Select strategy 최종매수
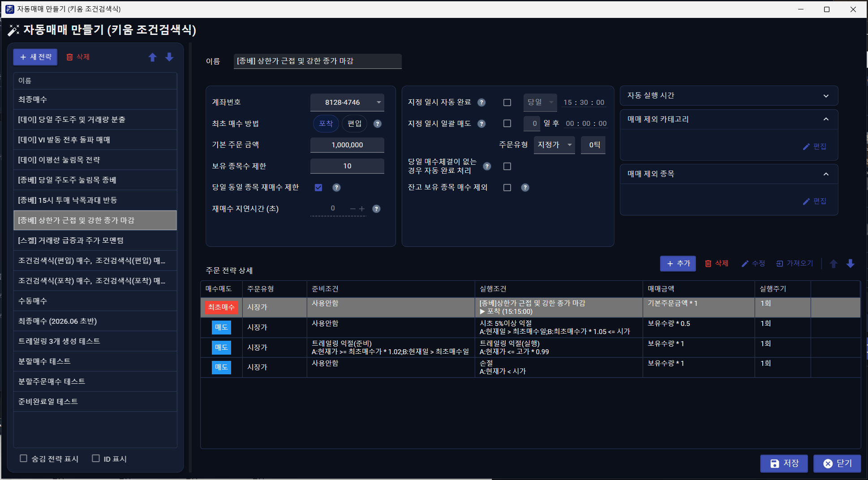 click(95, 99)
